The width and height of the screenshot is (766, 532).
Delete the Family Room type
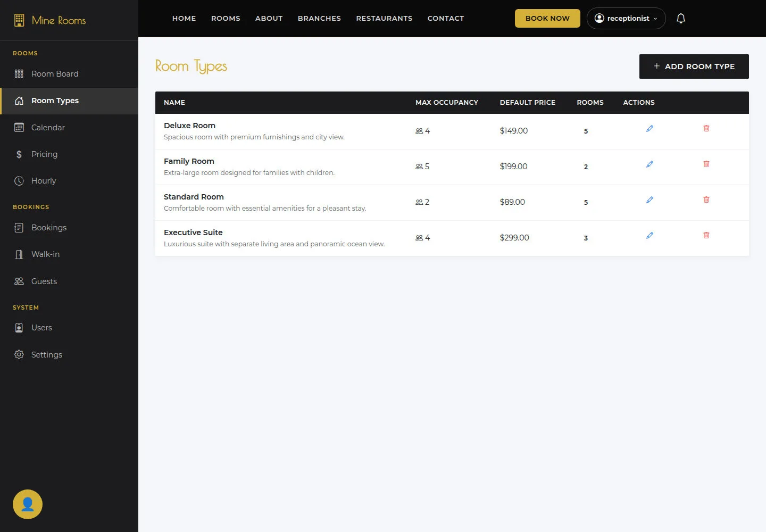tap(706, 164)
